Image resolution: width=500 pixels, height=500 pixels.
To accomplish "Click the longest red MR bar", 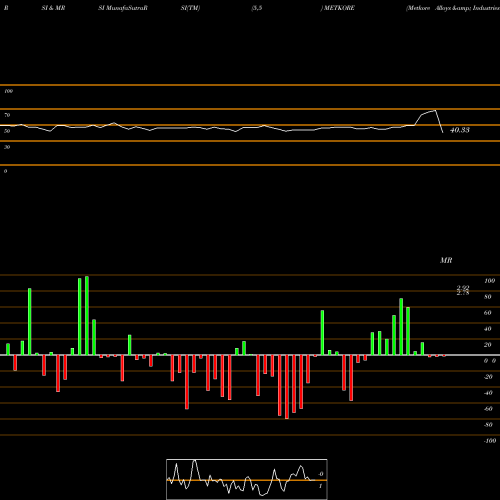I will point(287,387).
